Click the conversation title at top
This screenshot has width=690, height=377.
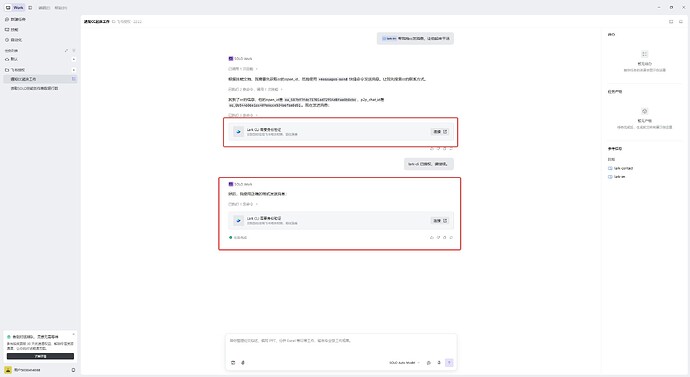(96, 21)
